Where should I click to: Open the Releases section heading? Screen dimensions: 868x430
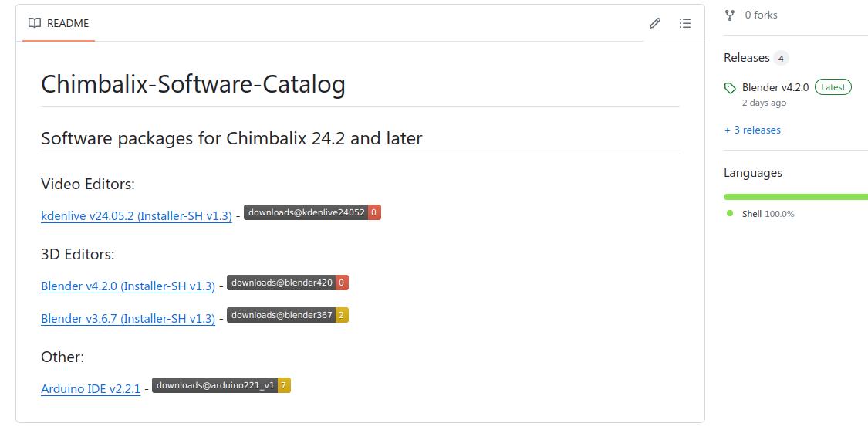746,58
